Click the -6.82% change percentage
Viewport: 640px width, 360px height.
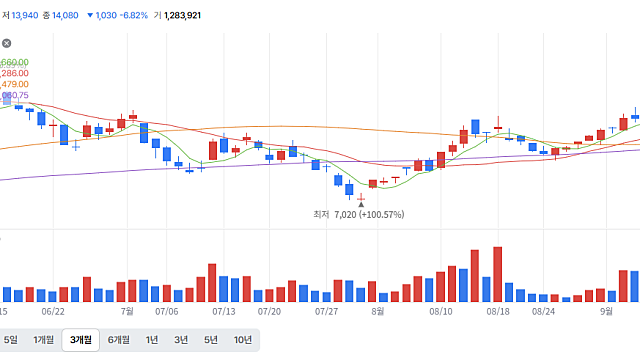pos(134,16)
